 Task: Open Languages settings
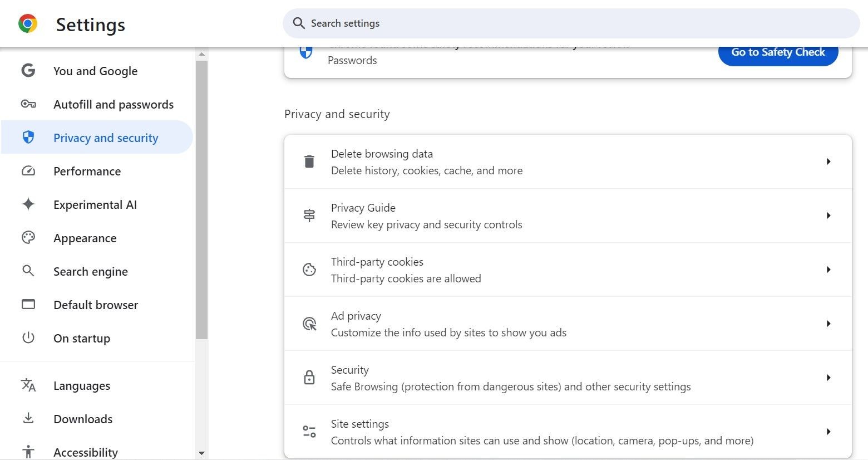(97, 385)
